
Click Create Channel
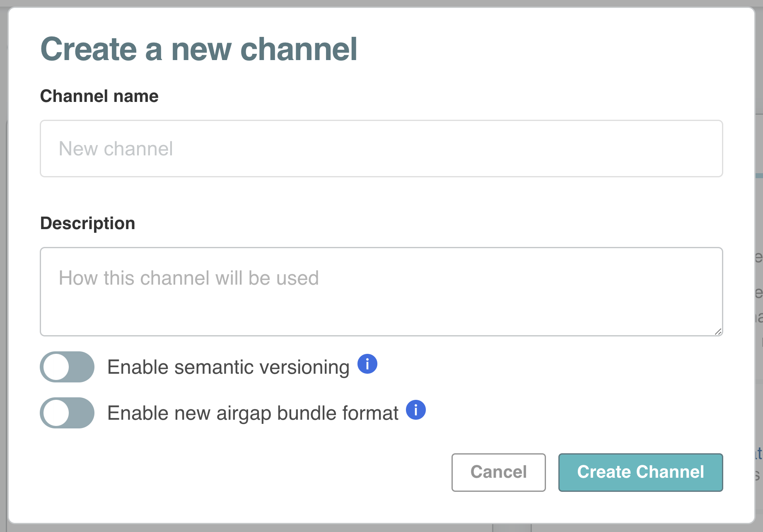pyautogui.click(x=640, y=472)
